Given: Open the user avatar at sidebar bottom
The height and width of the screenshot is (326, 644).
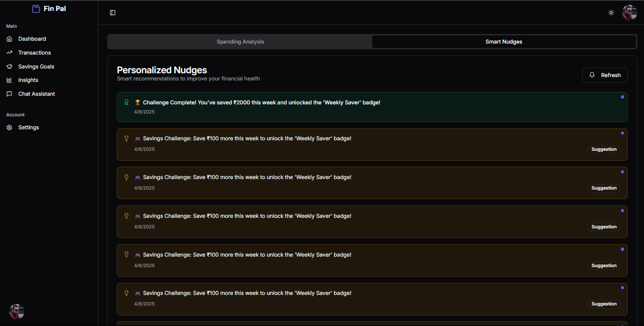Looking at the screenshot, I should [17, 312].
